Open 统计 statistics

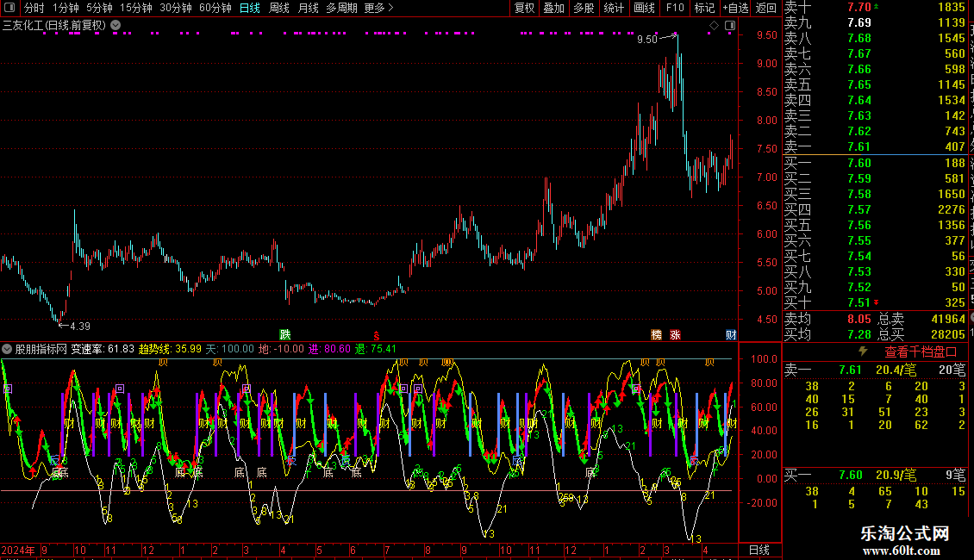pos(614,8)
